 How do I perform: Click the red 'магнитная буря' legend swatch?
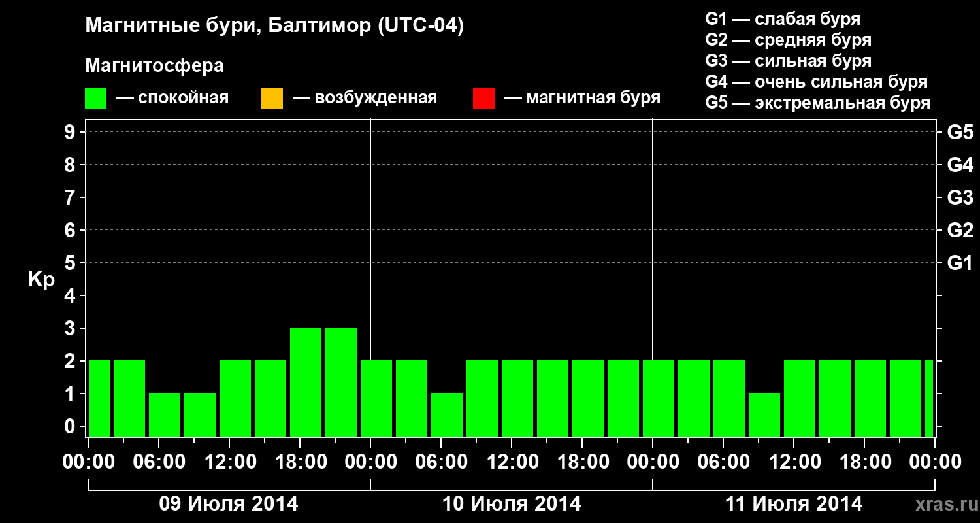pyautogui.click(x=483, y=99)
